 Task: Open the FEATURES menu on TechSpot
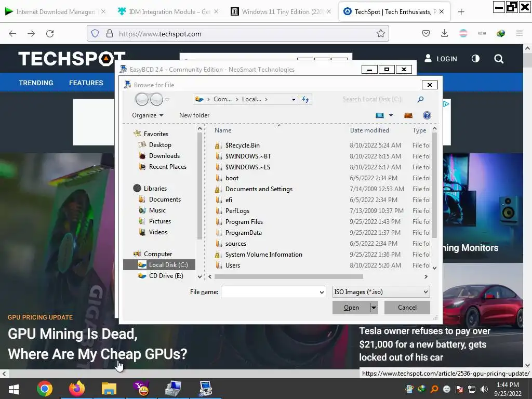pos(86,83)
